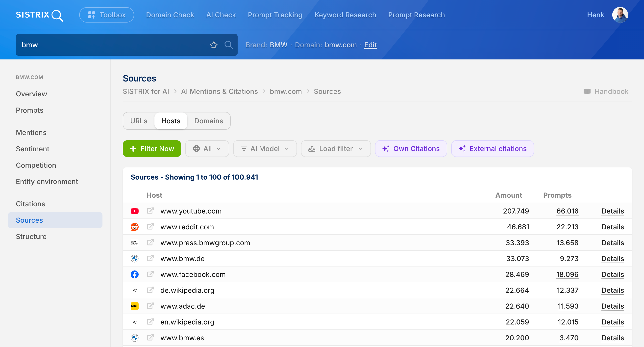The image size is (644, 347).
Task: Favorite the bmw search with star icon
Action: point(214,45)
